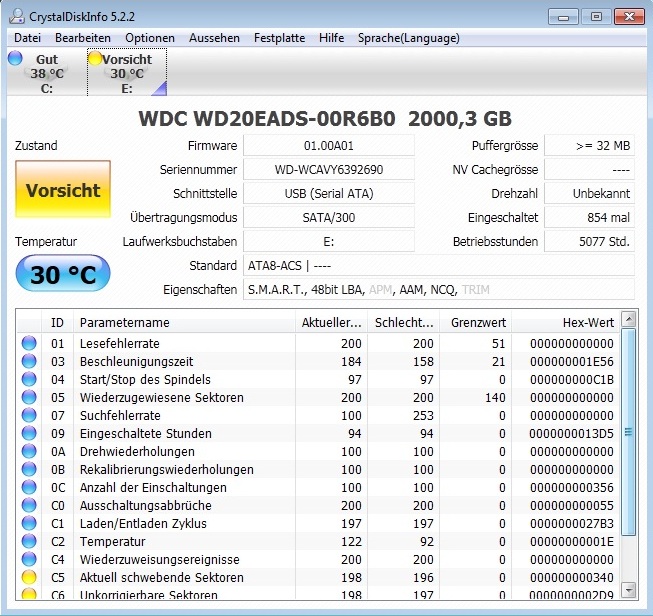Click status icon for Rekalibrierungswiederholungen
Screen dimensions: 653x616
click(x=29, y=469)
